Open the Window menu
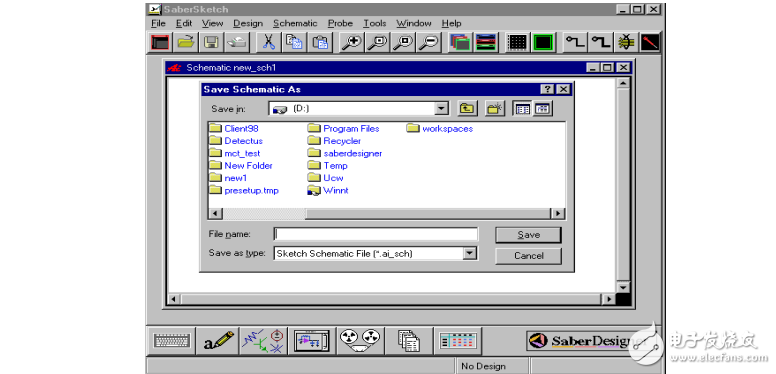 (414, 23)
